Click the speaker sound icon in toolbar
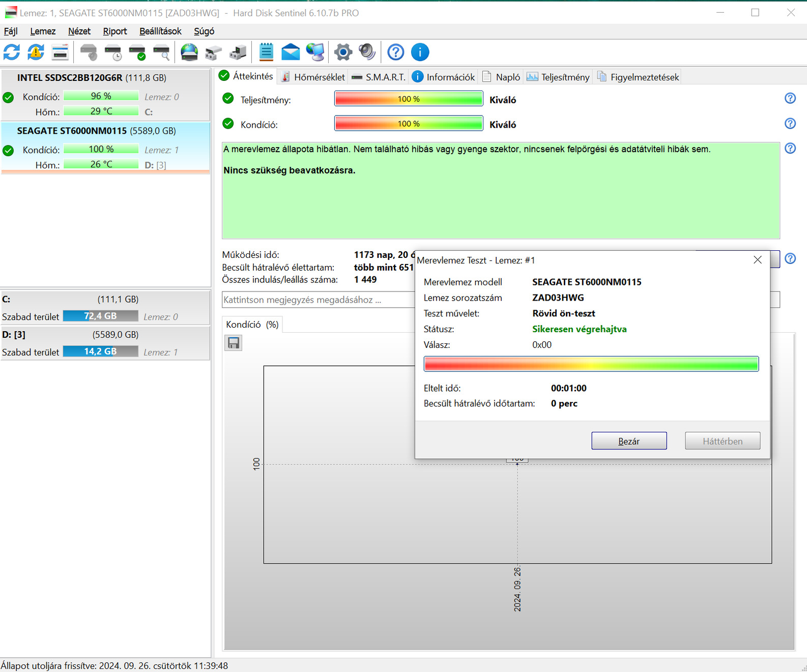 pyautogui.click(x=367, y=52)
